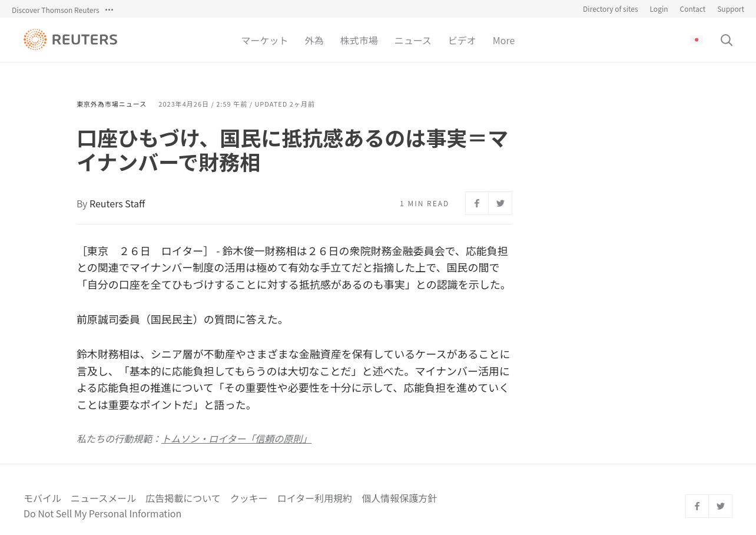
Task: Select the ビデオ menu item
Action: pyautogui.click(x=462, y=41)
